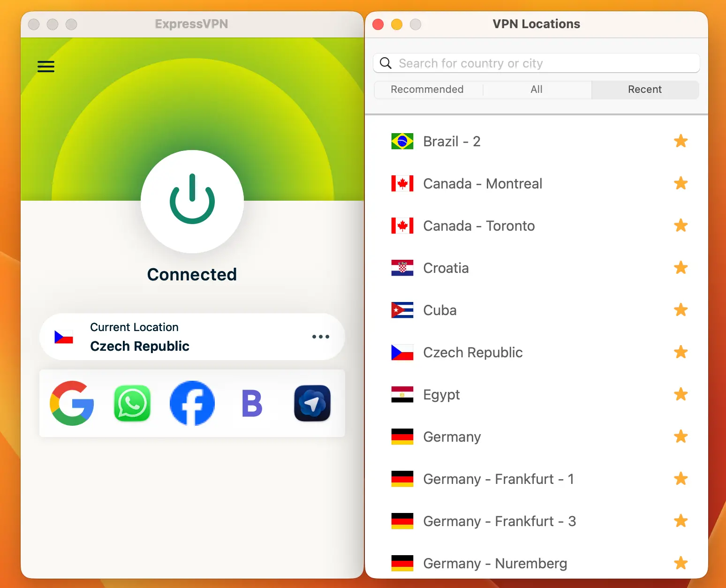
Task: Unfavorite the Germany location
Action: 681,437
